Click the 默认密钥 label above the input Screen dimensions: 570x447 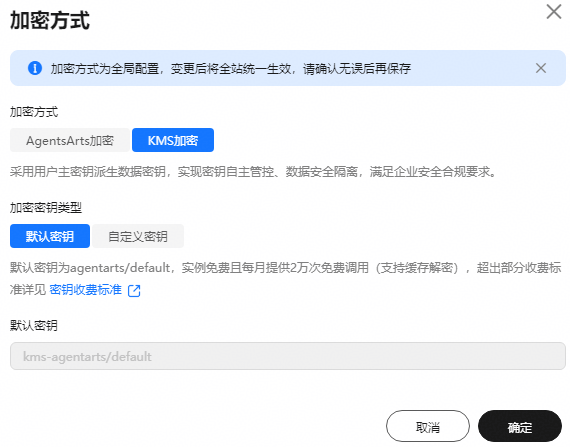click(34, 325)
